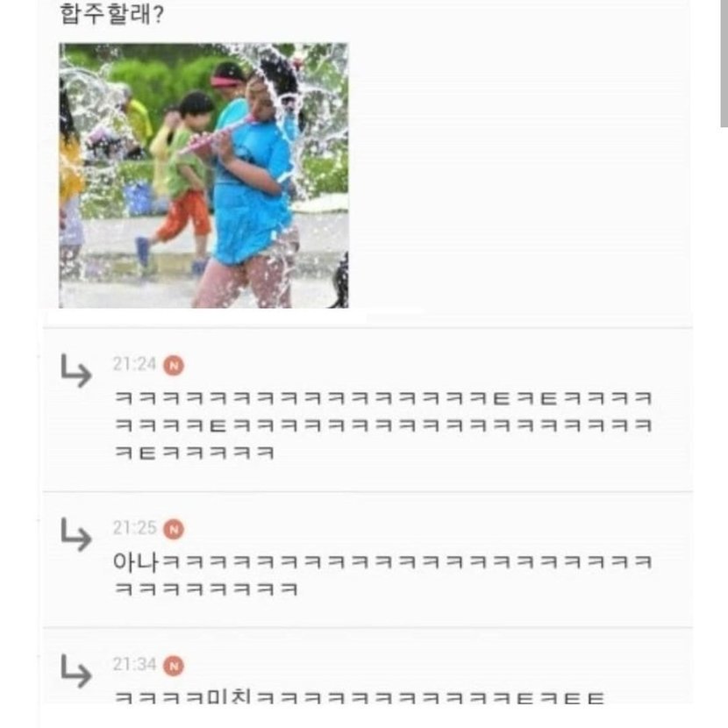The image size is (728, 728).
Task: Click the comment containing 미친
Action: 359,696
